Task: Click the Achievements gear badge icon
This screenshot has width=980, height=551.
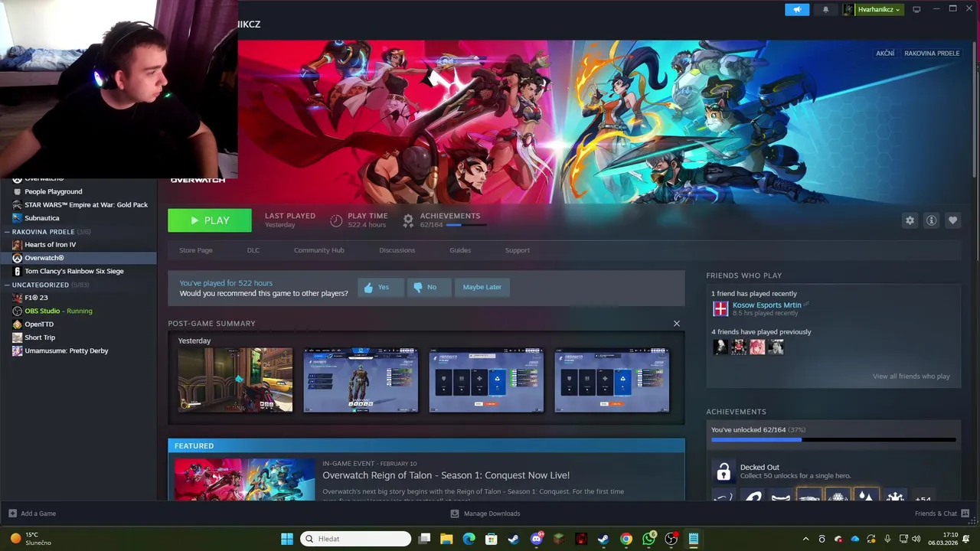Action: [408, 220]
